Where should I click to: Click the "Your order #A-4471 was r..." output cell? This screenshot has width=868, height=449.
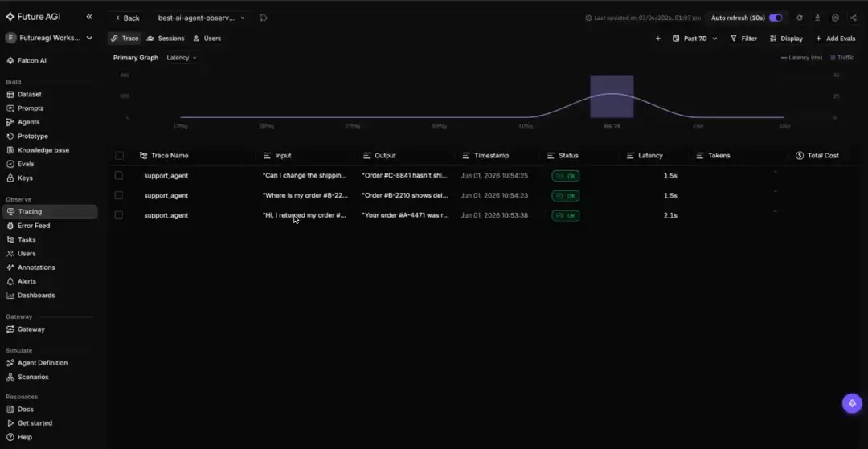pos(405,215)
